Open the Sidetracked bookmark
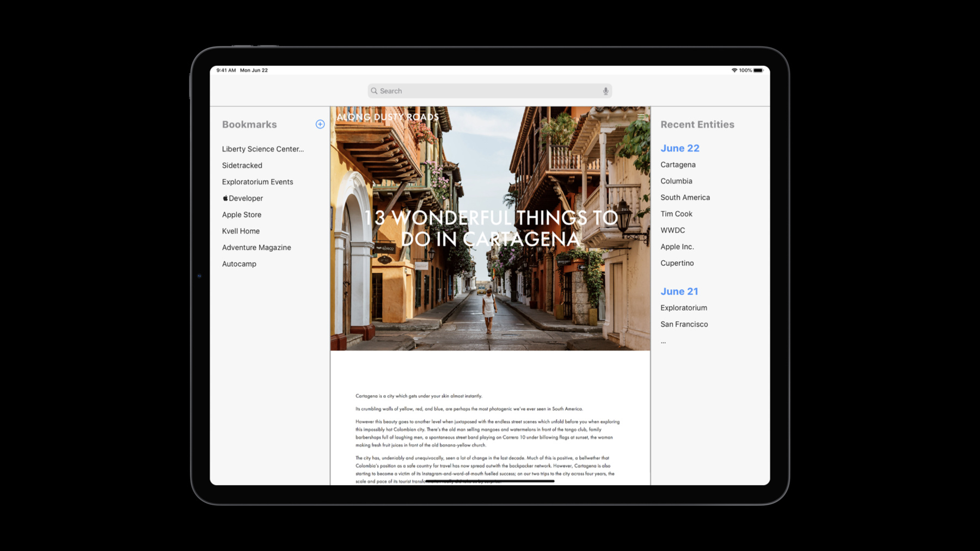The height and width of the screenshot is (551, 980). (242, 166)
